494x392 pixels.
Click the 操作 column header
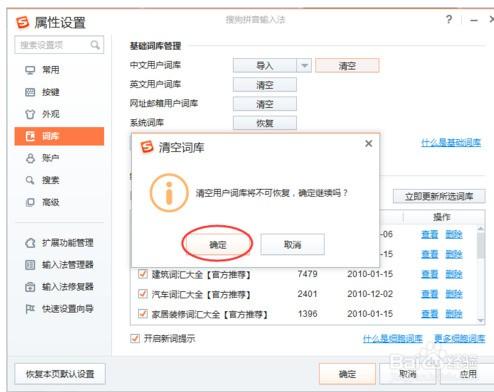tap(442, 217)
